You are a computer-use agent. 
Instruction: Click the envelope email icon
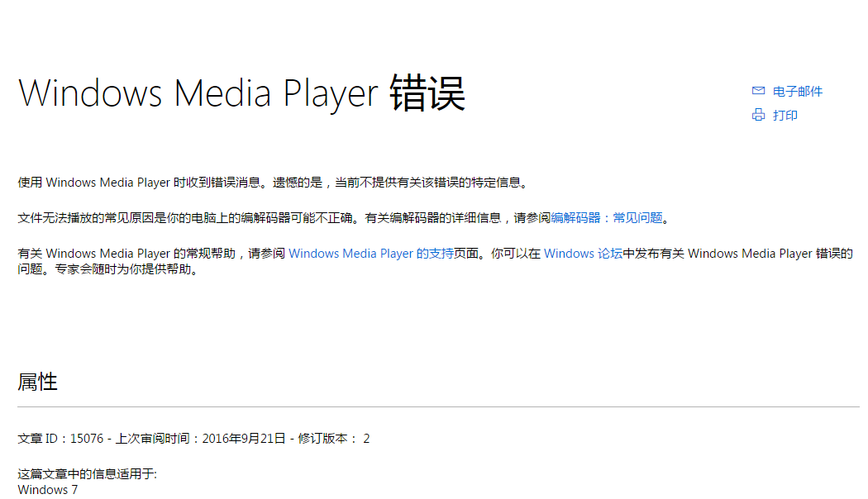point(758,91)
